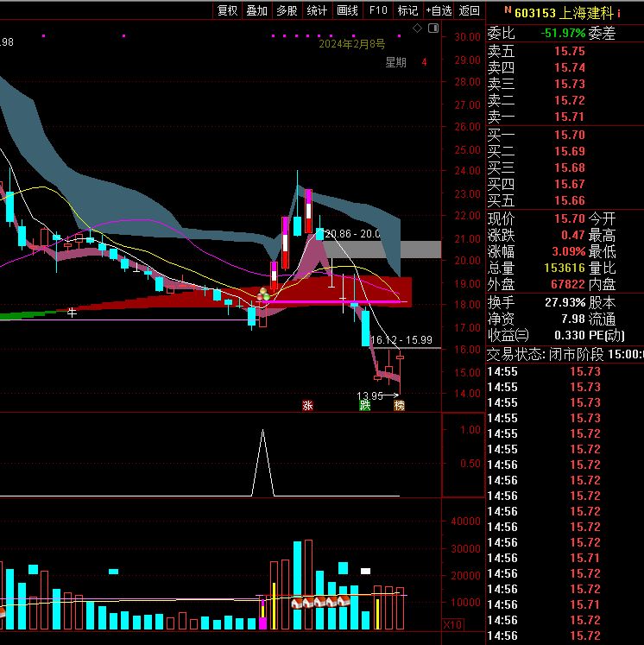Click the 牛 marker on the chart
Screen dimensions: 644x645
point(72,313)
